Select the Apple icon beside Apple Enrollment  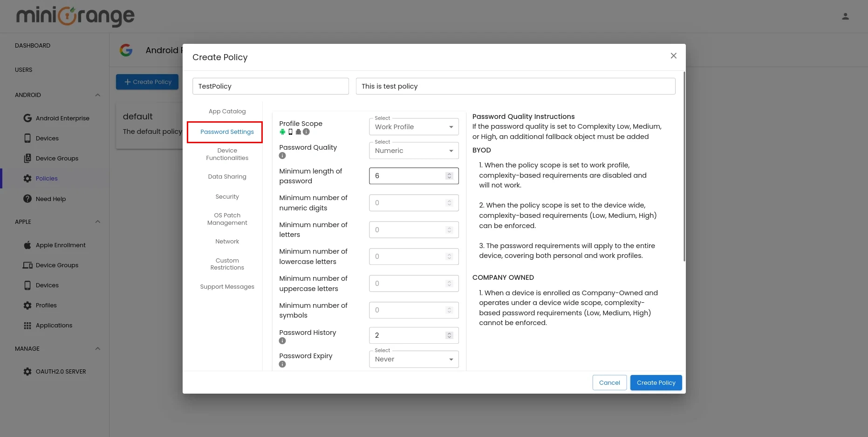click(27, 245)
